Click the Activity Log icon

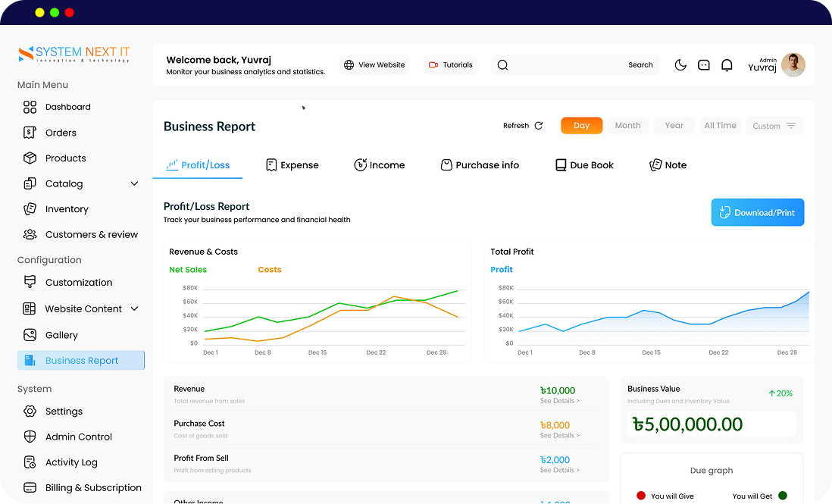(30, 462)
